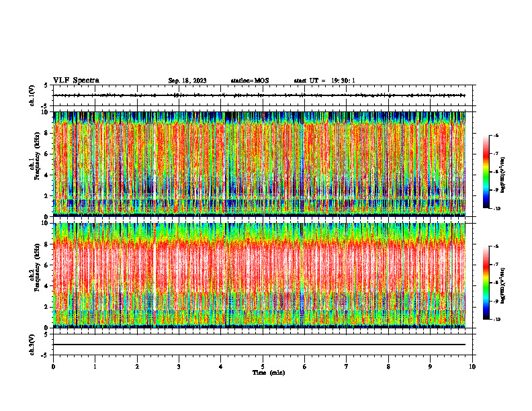Click the "station=MOS" header label
This screenshot has height=411, width=532.
point(250,81)
